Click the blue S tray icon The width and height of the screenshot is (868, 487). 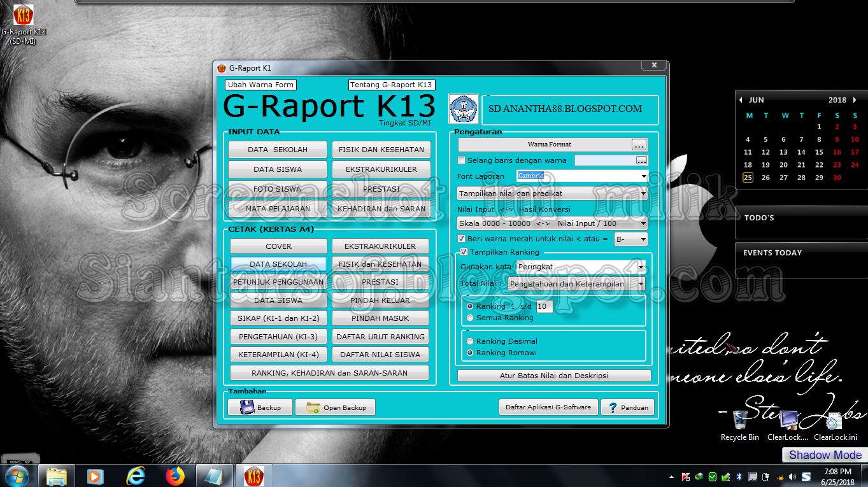click(x=806, y=476)
